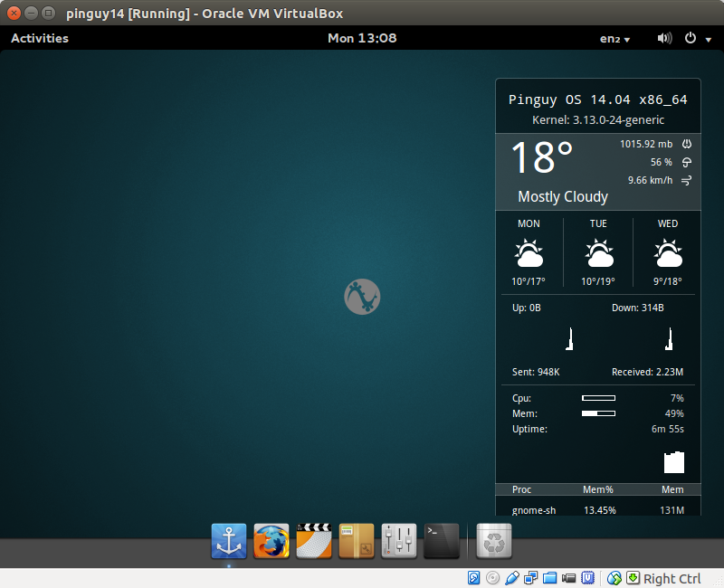This screenshot has width=724, height=588.
Task: Click the CPU virtualization chip indicator
Action: click(x=587, y=578)
